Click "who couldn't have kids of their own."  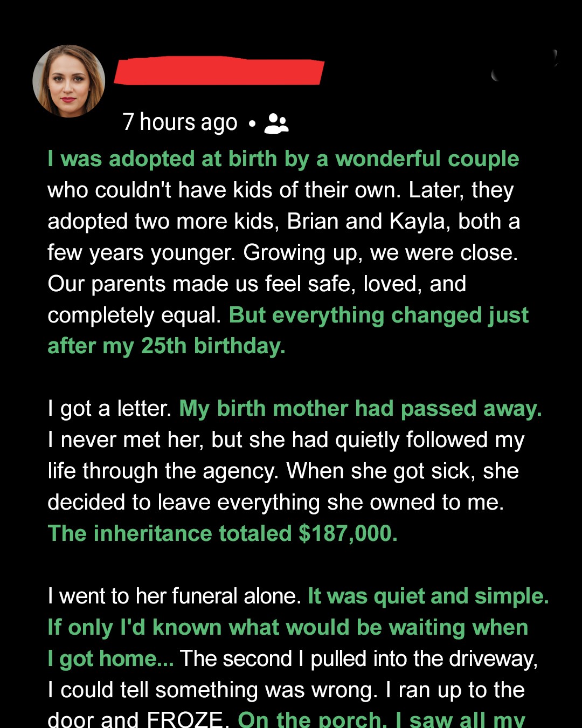coord(224,190)
